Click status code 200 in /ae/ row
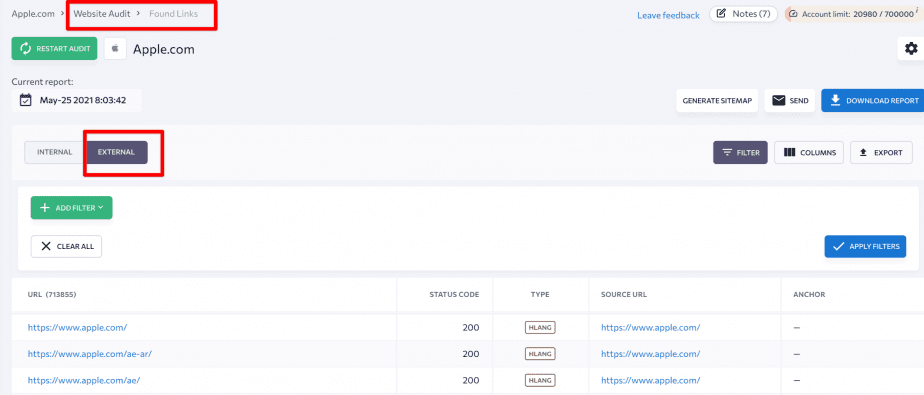Image resolution: width=924 pixels, height=395 pixels. pyautogui.click(x=471, y=380)
